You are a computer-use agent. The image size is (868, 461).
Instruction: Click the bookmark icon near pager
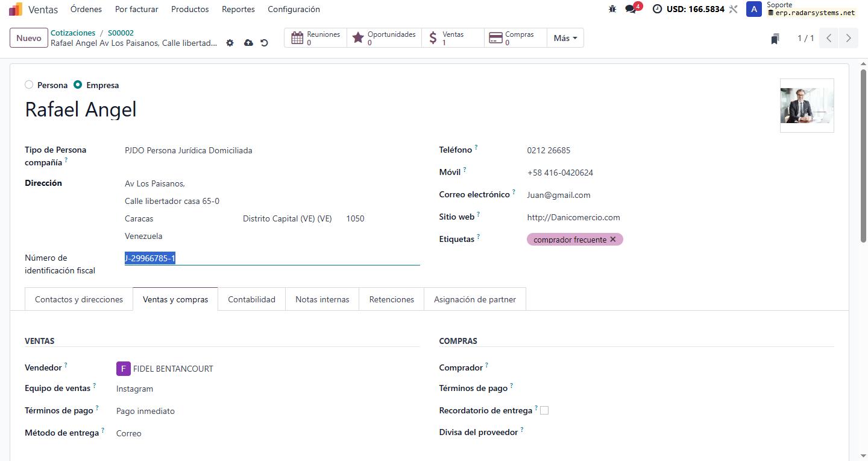point(775,39)
